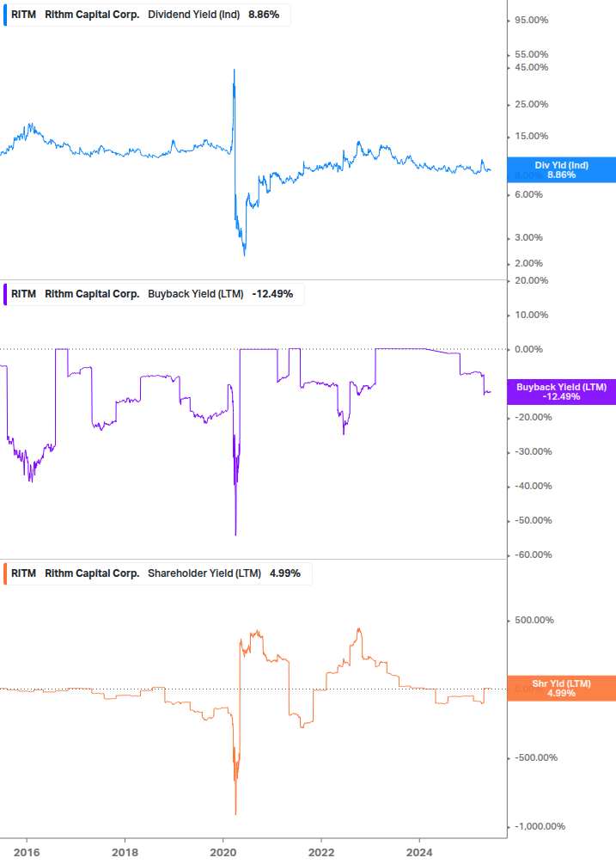This screenshot has width=616, height=864.
Task: Click the RITM ticker in Shareholder Yield legend
Action: (24, 573)
